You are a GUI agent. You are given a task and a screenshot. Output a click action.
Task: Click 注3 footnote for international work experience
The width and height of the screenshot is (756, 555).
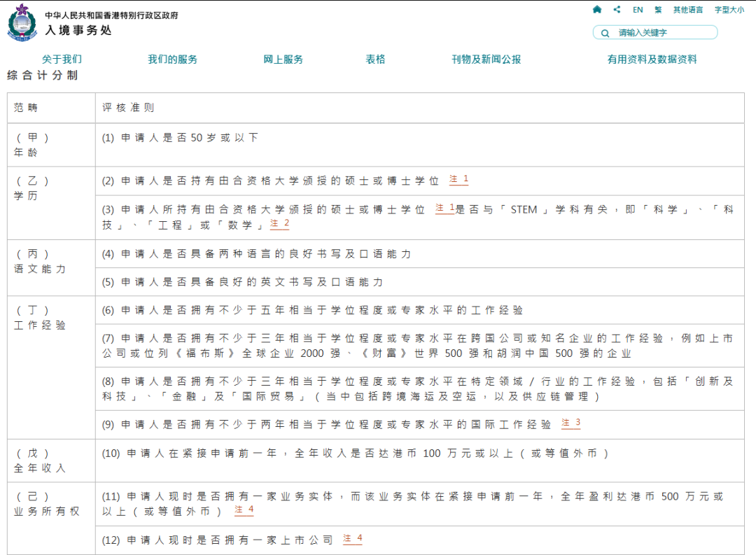tap(570, 423)
